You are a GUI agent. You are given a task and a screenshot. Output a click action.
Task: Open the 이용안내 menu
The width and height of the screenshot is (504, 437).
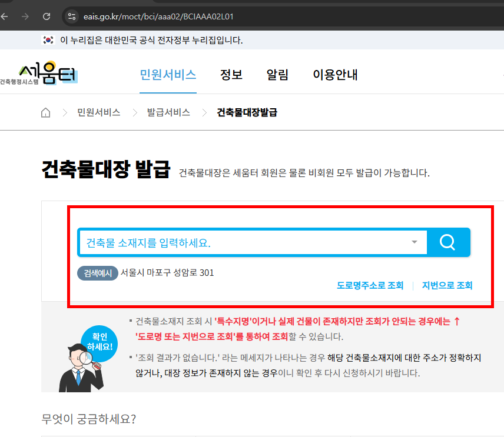(335, 75)
